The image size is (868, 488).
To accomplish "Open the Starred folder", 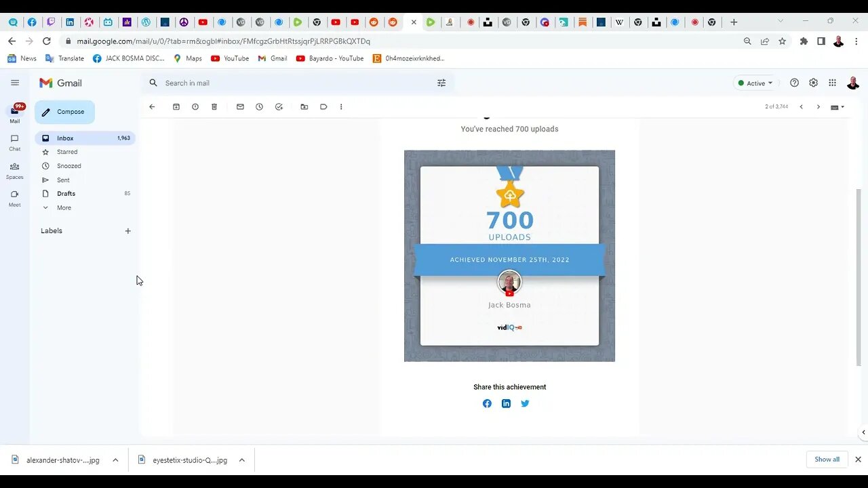I will [x=85, y=152].
